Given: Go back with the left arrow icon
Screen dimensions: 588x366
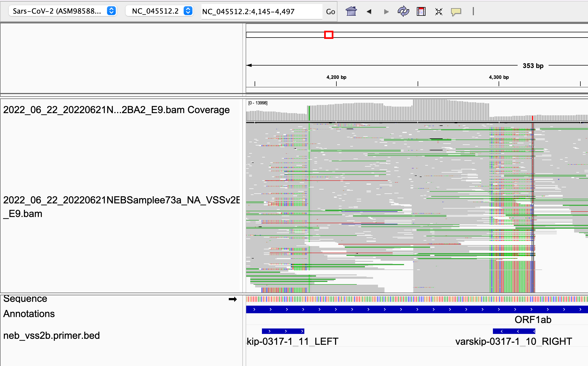Looking at the screenshot, I should 369,11.
